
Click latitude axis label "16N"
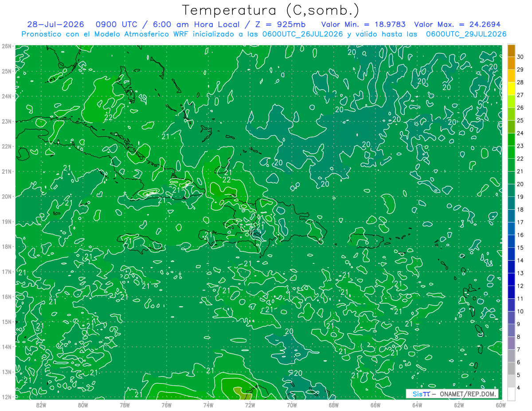coord(6,297)
